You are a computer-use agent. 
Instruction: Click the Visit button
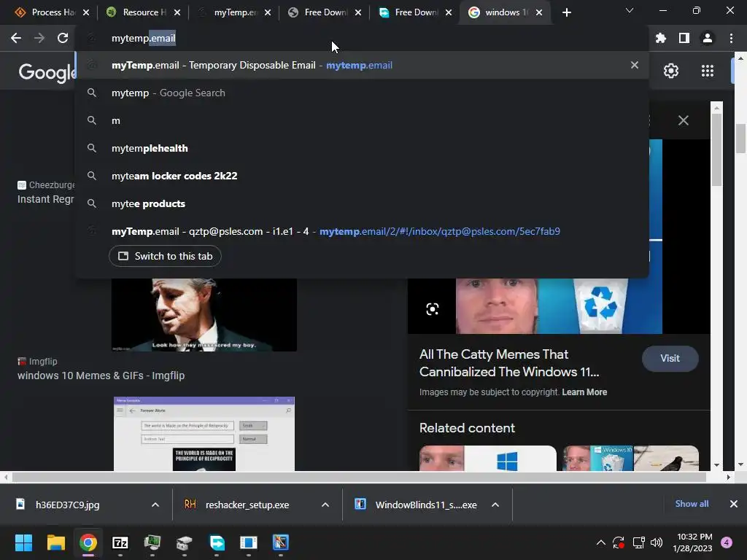pyautogui.click(x=670, y=358)
